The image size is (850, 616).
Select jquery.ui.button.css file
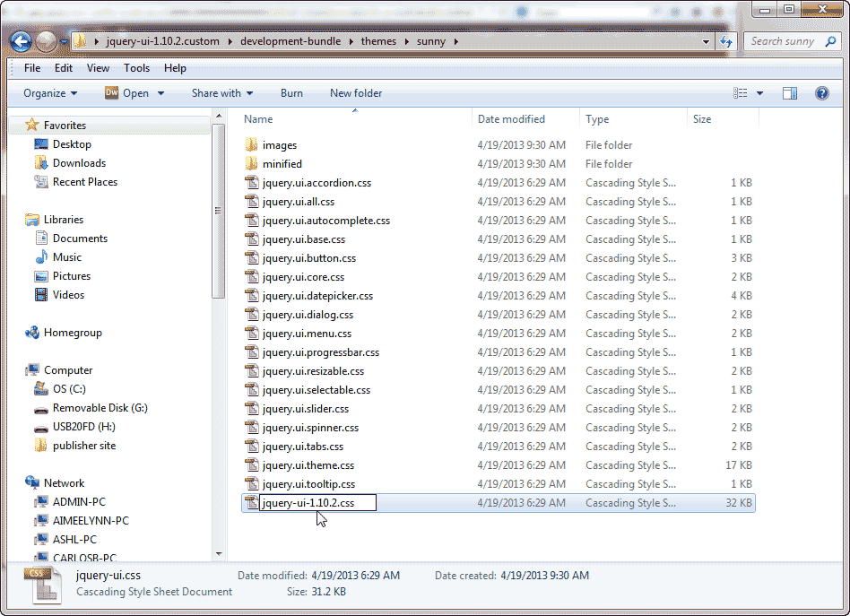click(309, 258)
